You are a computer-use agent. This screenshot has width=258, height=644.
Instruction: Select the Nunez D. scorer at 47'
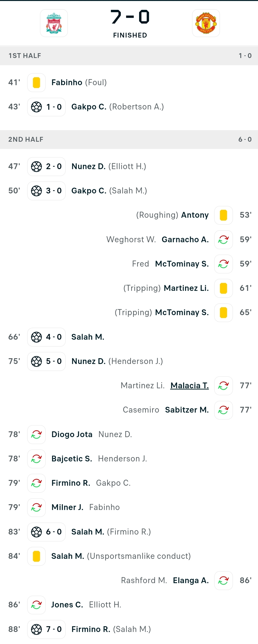click(89, 166)
